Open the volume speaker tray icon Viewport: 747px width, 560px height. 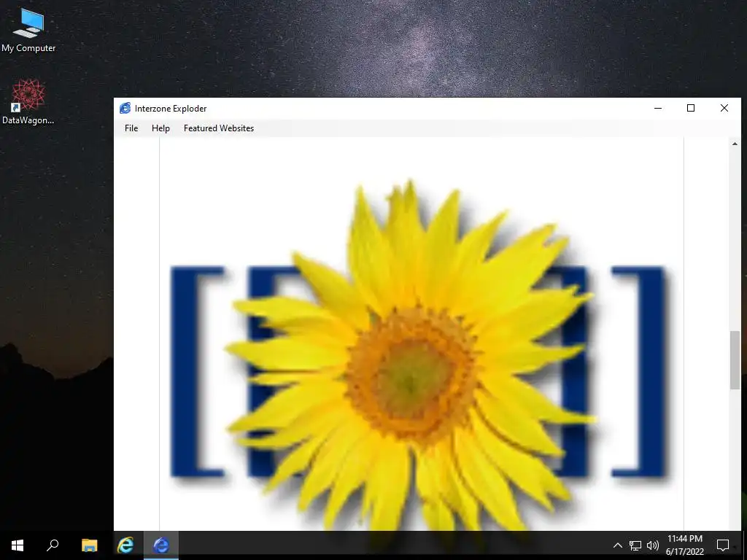point(653,545)
